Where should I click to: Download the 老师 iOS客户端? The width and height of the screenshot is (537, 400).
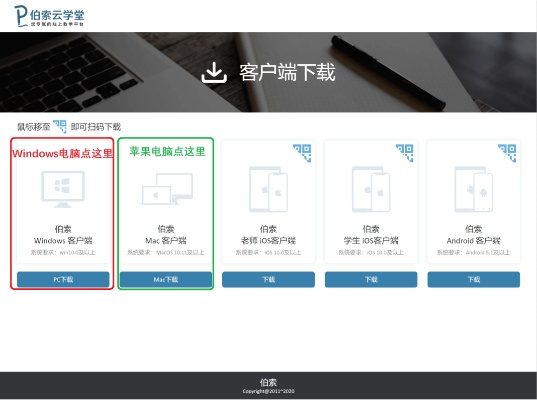(268, 279)
